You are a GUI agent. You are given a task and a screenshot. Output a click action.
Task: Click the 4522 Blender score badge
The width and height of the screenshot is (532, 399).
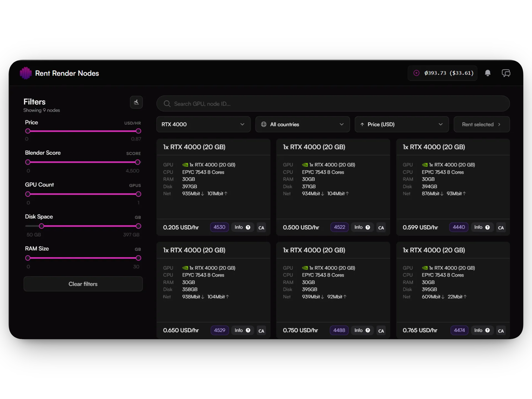pos(339,227)
